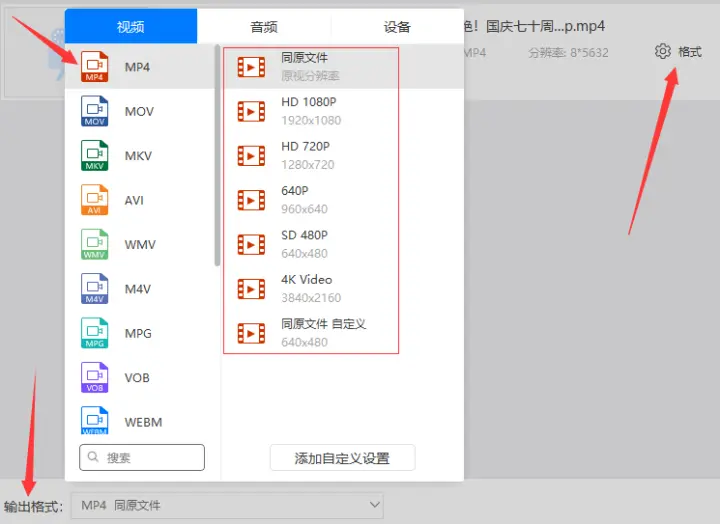Click the VOB format file icon
720x524 pixels.
[x=94, y=378]
